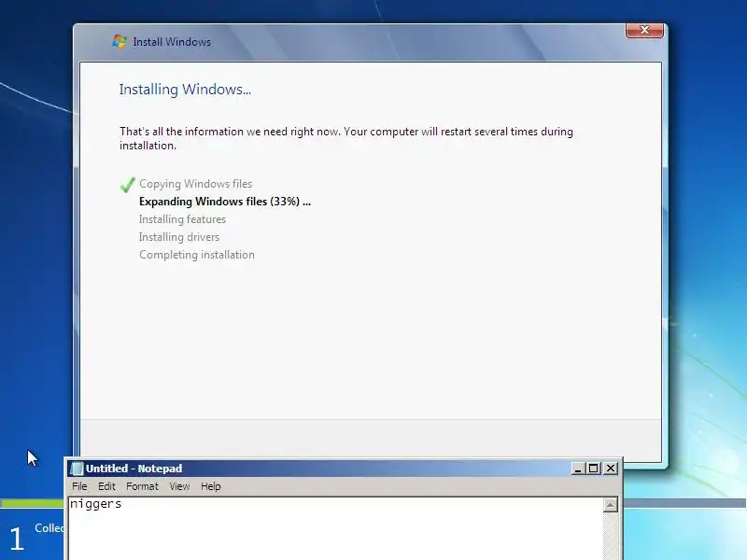This screenshot has width=747, height=560.
Task: Click the green checkmark beside Copying Windows files
Action: pyautogui.click(x=128, y=184)
